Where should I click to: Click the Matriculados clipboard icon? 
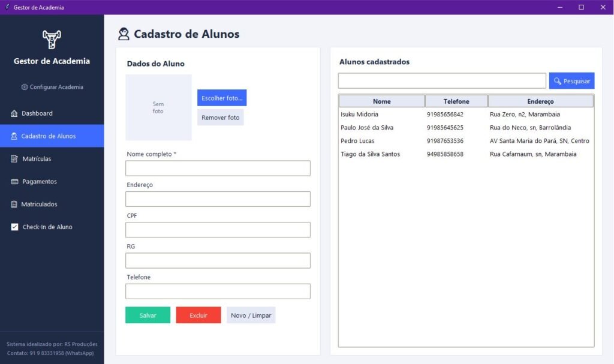pyautogui.click(x=14, y=204)
